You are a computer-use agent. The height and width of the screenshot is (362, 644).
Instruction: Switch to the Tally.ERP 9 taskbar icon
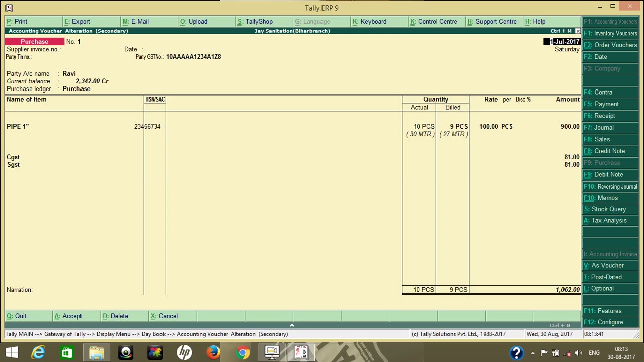tap(301, 352)
